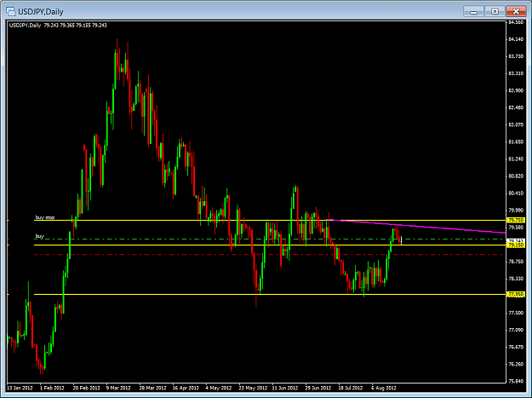Click the 82.070 price scale label
The image size is (532, 398).
tap(516, 124)
